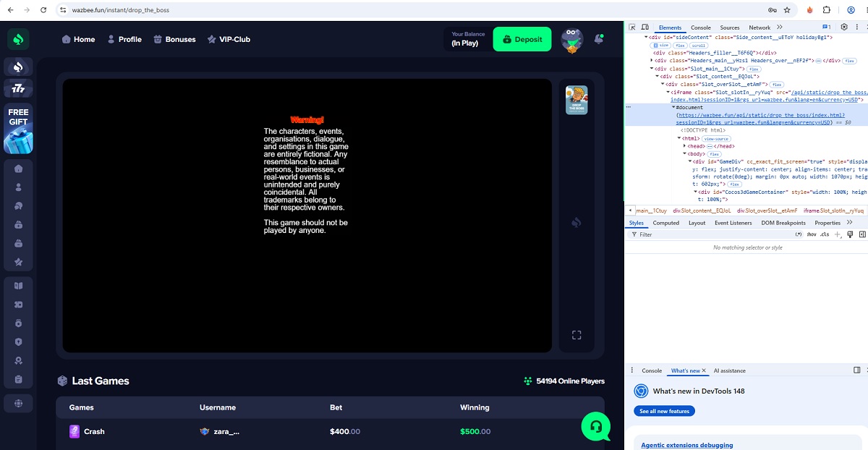Image resolution: width=868 pixels, height=450 pixels.
Task: Toggle the :hov element state panel
Action: (812, 234)
